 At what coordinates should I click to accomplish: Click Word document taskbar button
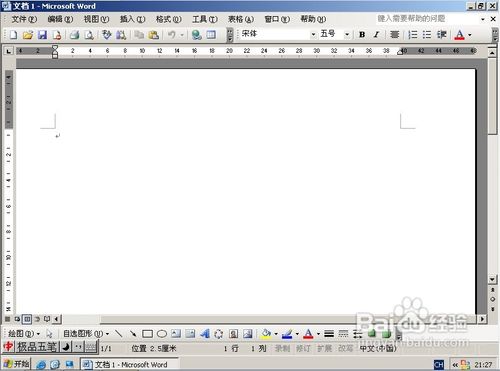tap(129, 364)
